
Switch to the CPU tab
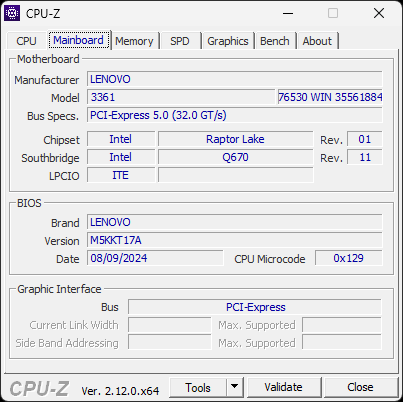pyautogui.click(x=26, y=41)
